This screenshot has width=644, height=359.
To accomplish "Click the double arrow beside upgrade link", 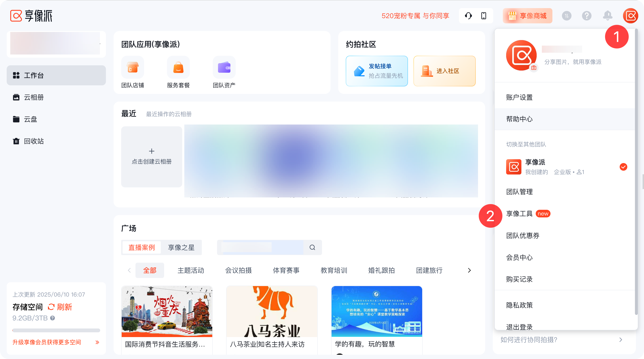I will (x=97, y=342).
